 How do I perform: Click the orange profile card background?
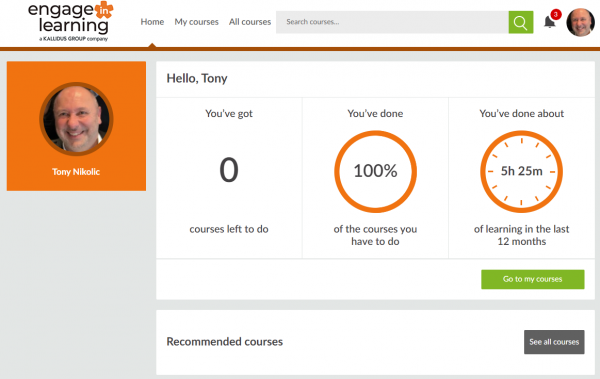(x=76, y=126)
